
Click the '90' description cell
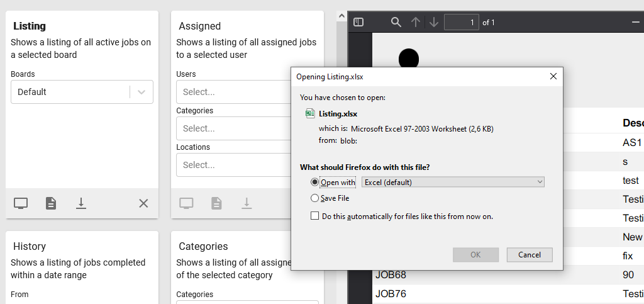[628, 275]
